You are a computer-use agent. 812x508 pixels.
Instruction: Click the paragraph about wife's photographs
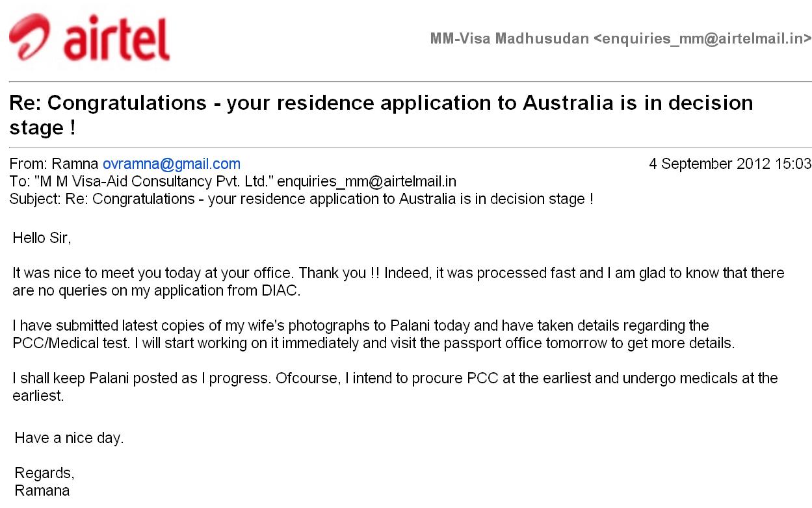tap(374, 334)
